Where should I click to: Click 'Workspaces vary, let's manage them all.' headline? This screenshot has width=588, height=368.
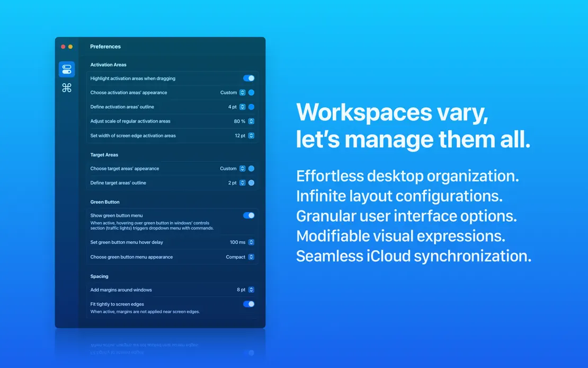pyautogui.click(x=413, y=126)
